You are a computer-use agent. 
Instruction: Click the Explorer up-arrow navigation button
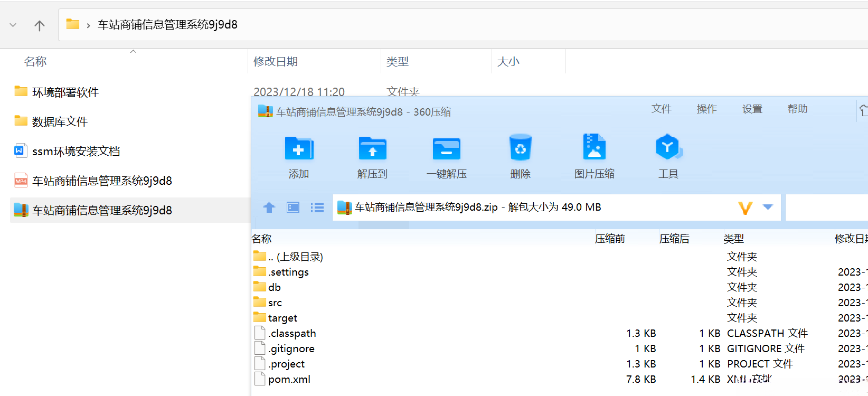click(40, 25)
